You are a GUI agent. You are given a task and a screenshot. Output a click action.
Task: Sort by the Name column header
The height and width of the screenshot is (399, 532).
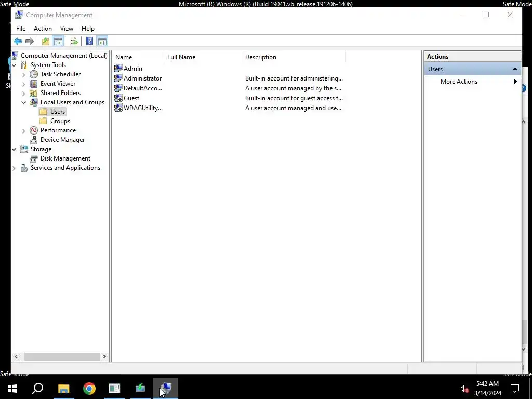pyautogui.click(x=138, y=57)
